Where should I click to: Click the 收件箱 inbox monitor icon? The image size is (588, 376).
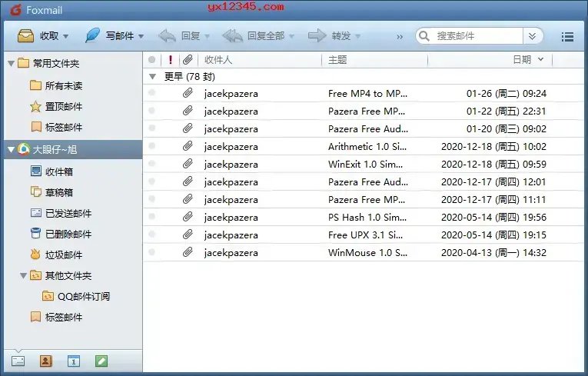36,171
